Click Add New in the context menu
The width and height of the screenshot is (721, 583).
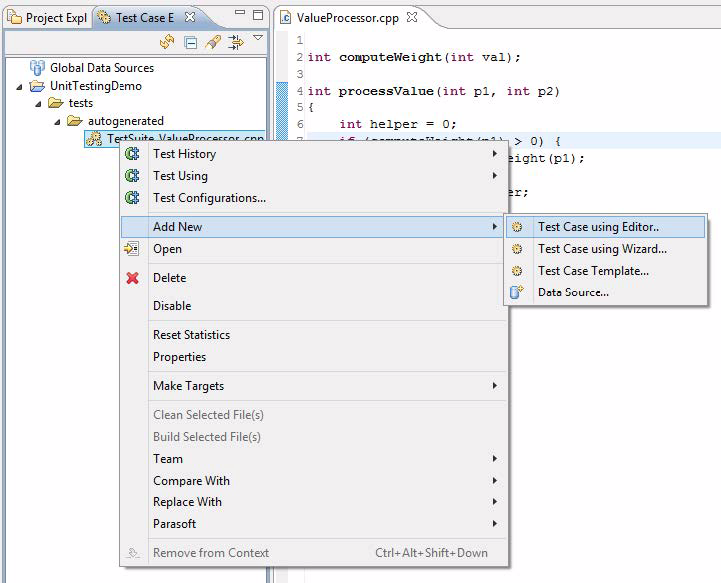(314, 227)
